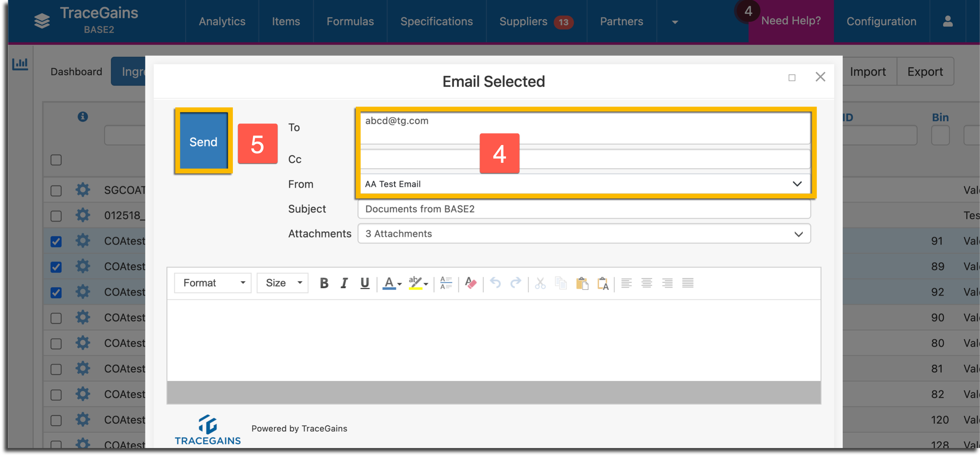Open gear menu for the row with Bin 80
This screenshot has height=455, width=980.
[x=83, y=343]
